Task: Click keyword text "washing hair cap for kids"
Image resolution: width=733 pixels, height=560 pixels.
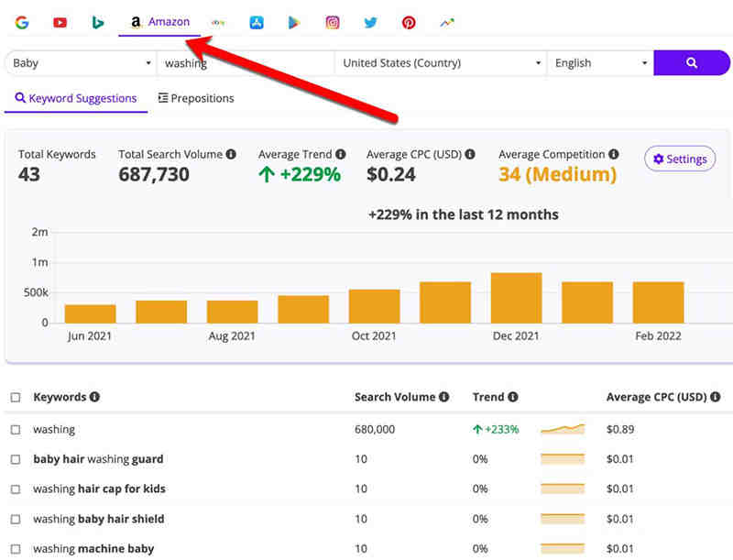Action: [99, 489]
